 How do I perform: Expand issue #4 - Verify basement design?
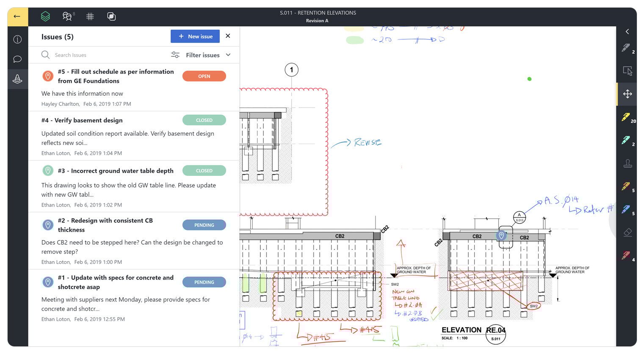coord(82,120)
